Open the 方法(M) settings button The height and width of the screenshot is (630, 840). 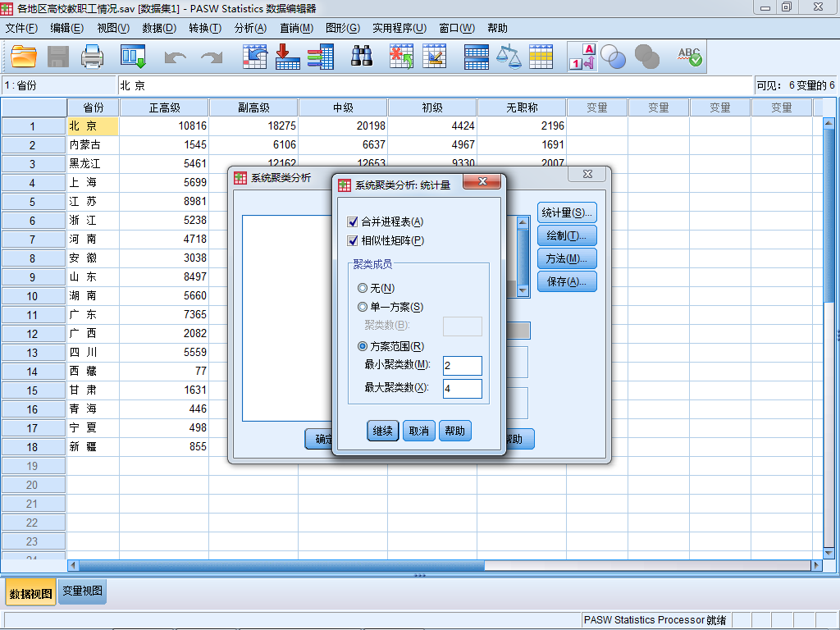point(567,258)
